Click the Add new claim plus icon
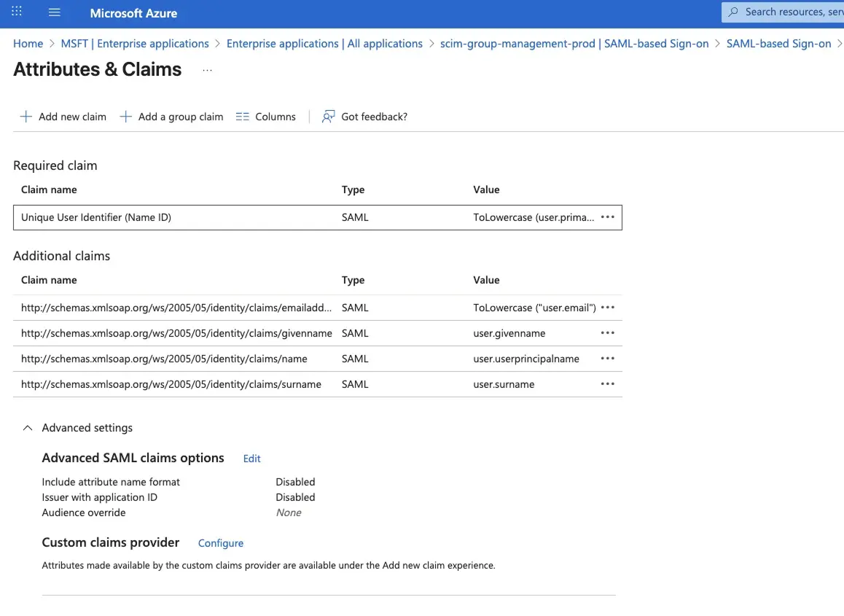 [26, 117]
